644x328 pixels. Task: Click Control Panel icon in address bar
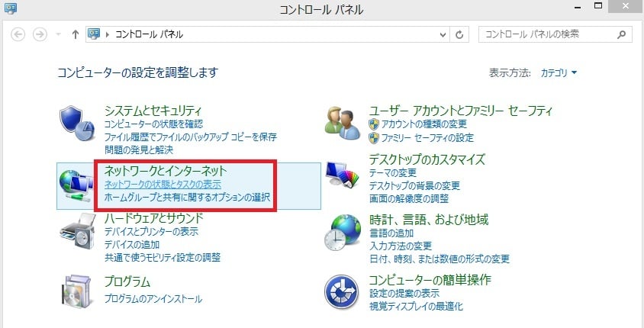(x=95, y=34)
